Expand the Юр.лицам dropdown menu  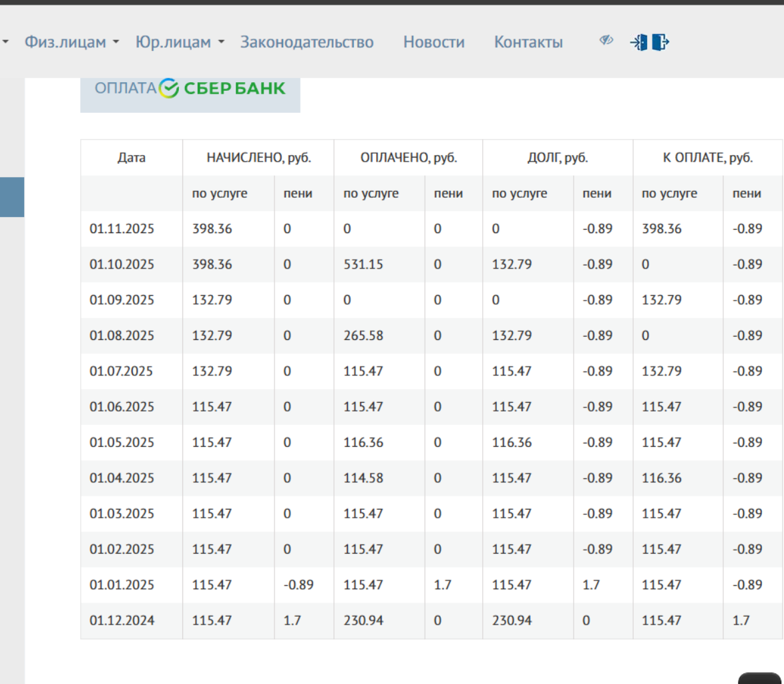click(x=180, y=42)
